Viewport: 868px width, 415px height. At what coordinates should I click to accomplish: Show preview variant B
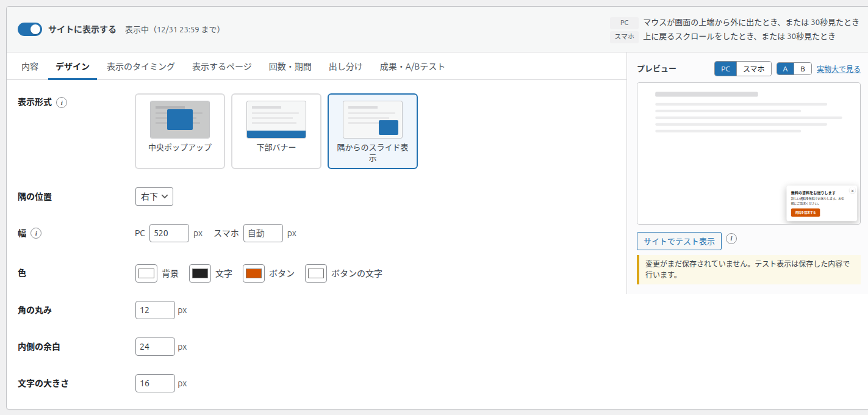click(803, 69)
